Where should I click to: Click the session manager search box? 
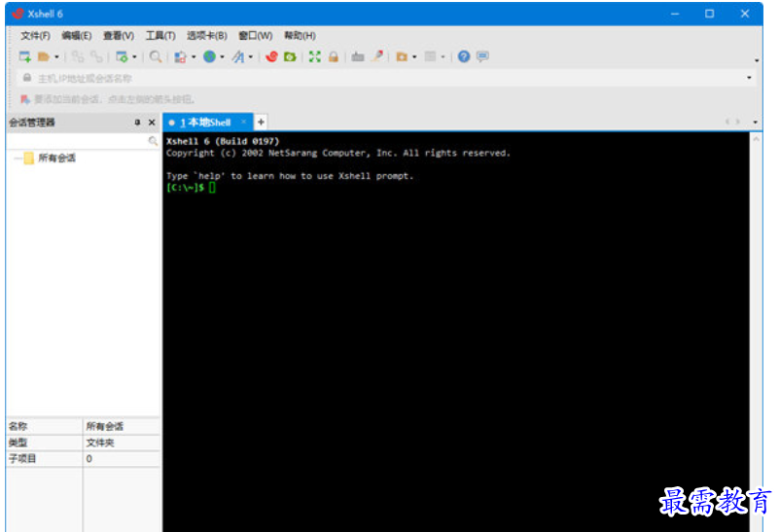click(78, 141)
